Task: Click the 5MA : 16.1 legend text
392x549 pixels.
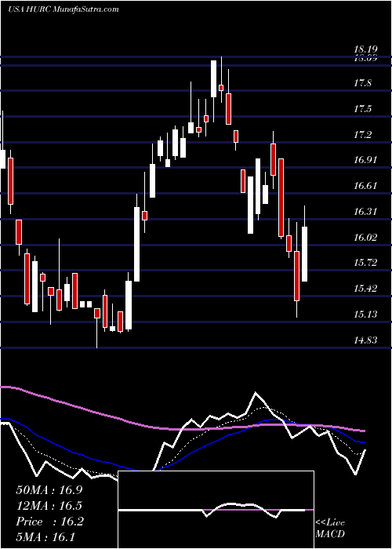Action: (45, 537)
